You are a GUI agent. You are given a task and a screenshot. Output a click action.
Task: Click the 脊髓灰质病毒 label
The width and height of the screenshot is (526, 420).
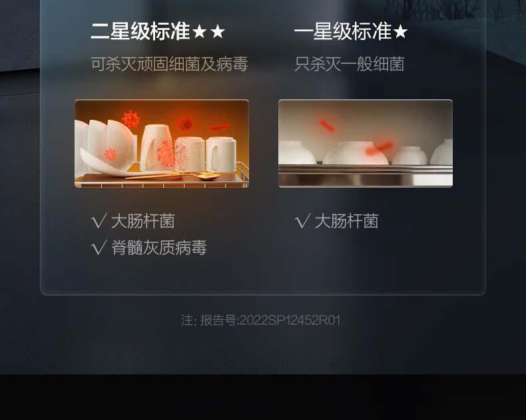pyautogui.click(x=158, y=248)
